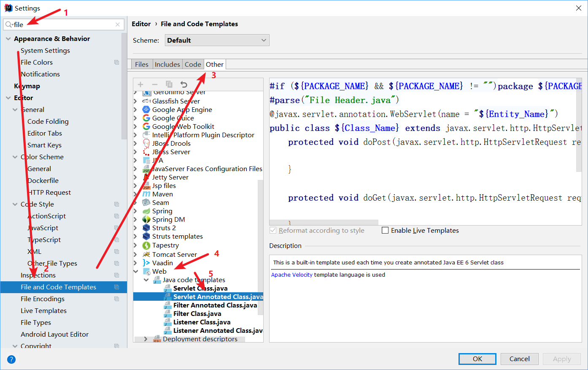
Task: Switch to the Files tab
Action: pyautogui.click(x=142, y=64)
